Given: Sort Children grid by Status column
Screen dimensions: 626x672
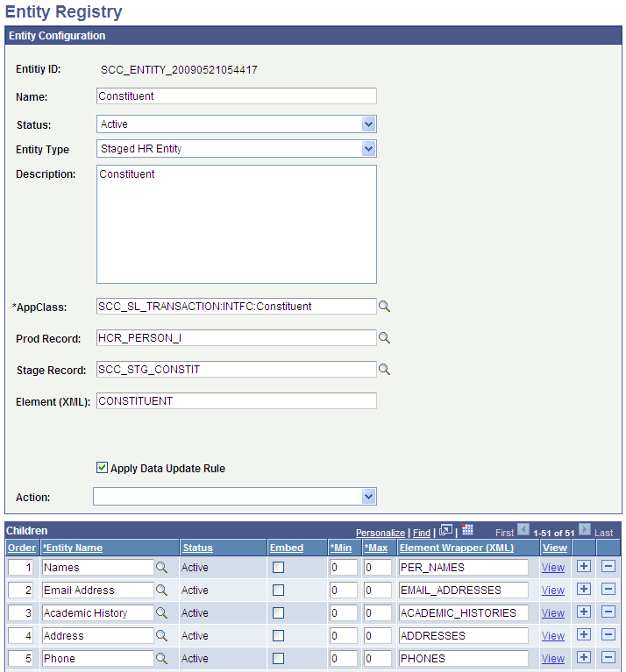Looking at the screenshot, I should click(197, 548).
